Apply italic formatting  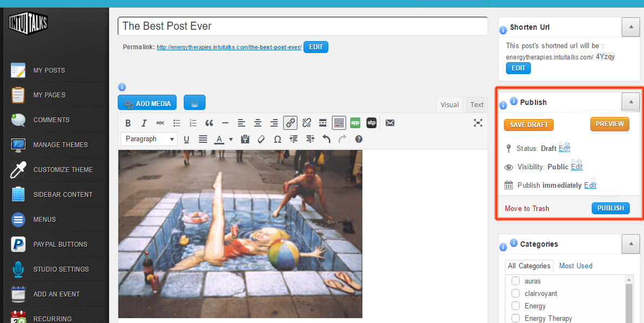(144, 123)
